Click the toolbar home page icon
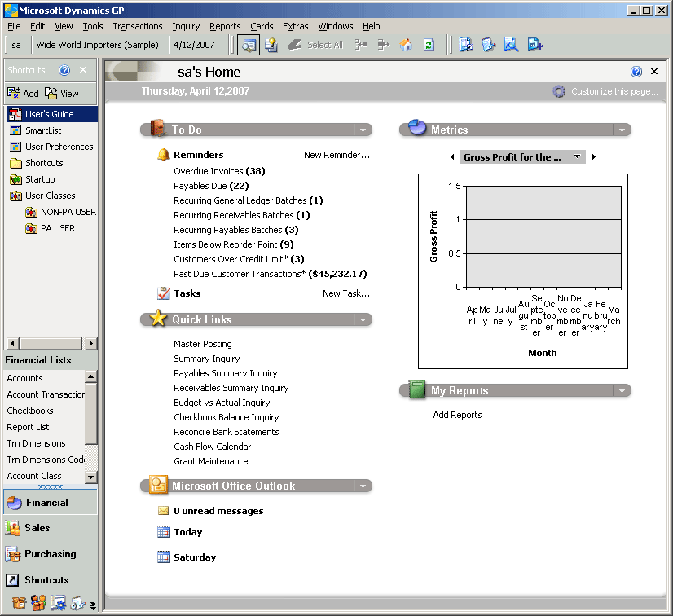The height and width of the screenshot is (616, 673). pyautogui.click(x=406, y=45)
